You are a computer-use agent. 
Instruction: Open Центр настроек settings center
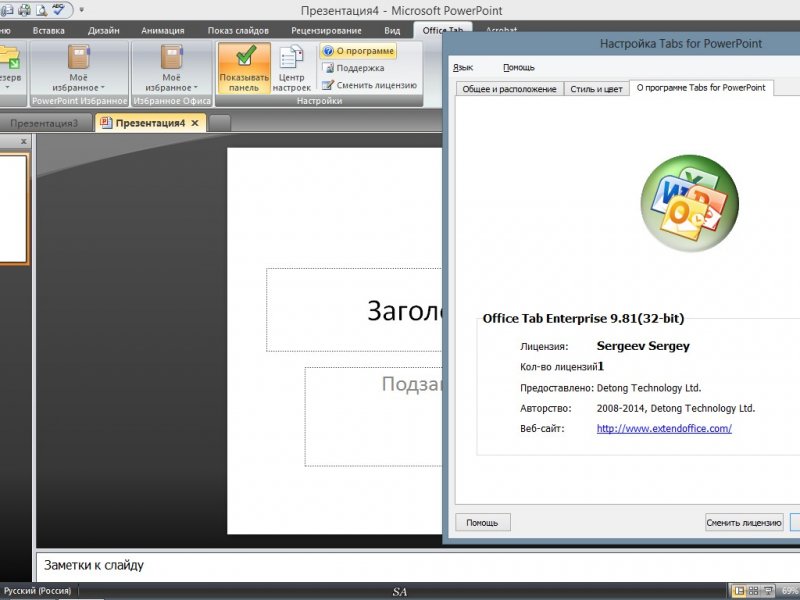[291, 68]
